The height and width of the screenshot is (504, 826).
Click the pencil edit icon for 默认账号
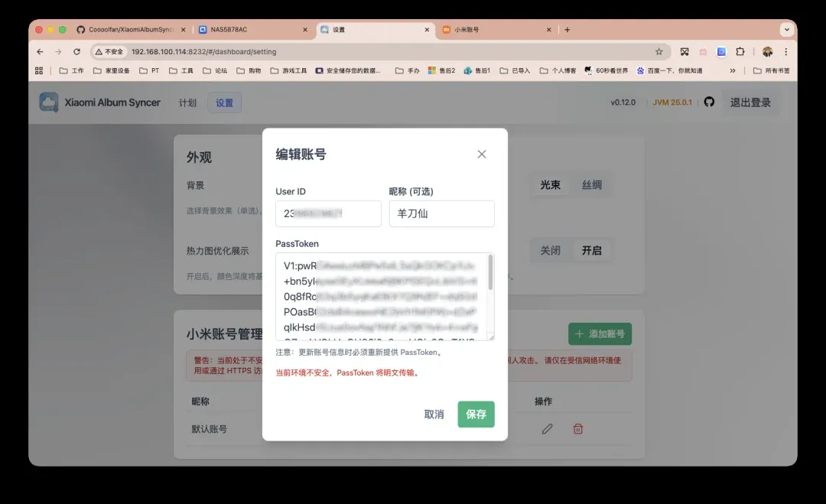pyautogui.click(x=547, y=429)
